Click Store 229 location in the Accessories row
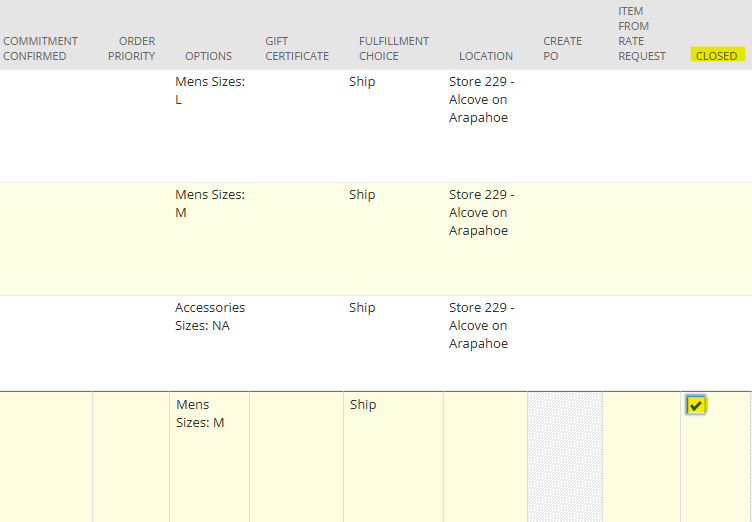The height and width of the screenshot is (522, 752). pyautogui.click(x=482, y=325)
